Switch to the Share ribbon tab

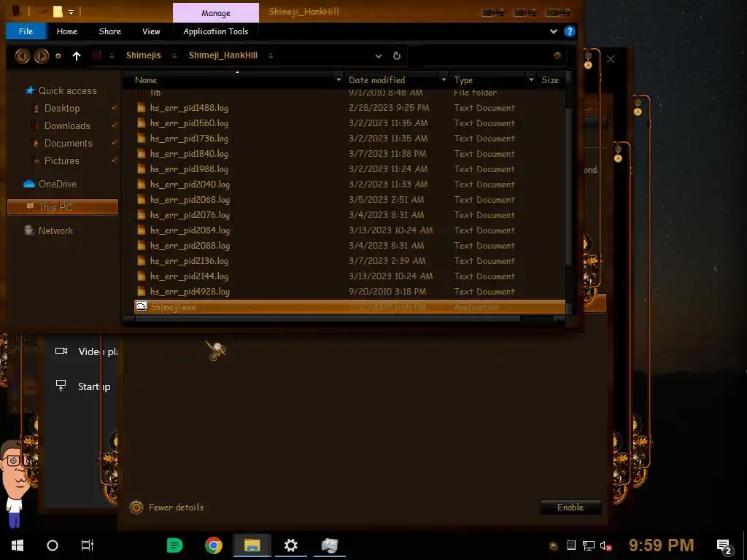tap(110, 31)
